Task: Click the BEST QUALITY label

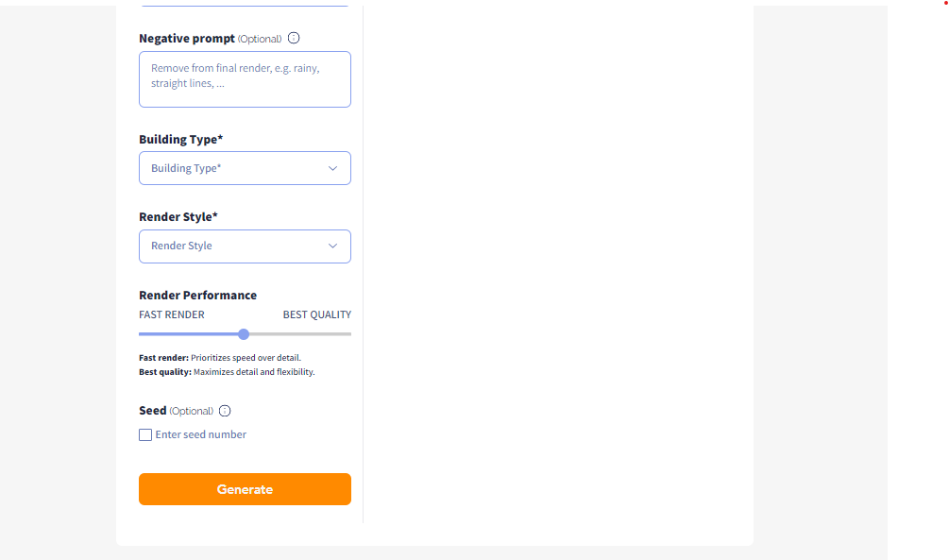Action: (316, 314)
